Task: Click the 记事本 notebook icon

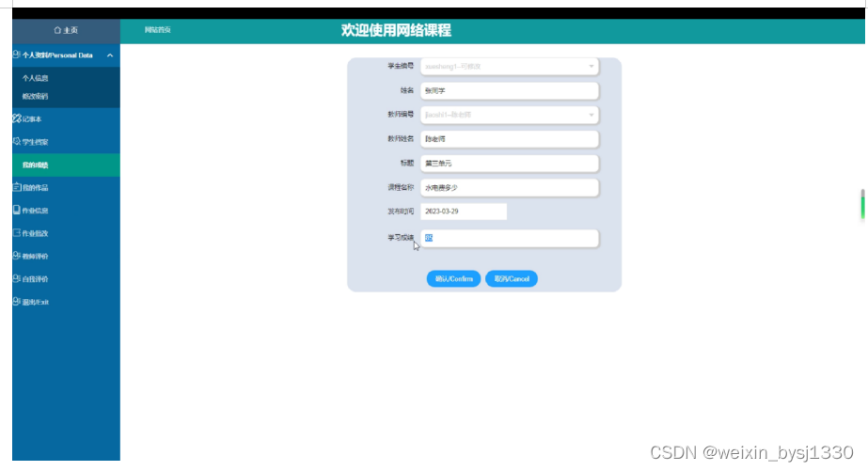Action: click(17, 118)
